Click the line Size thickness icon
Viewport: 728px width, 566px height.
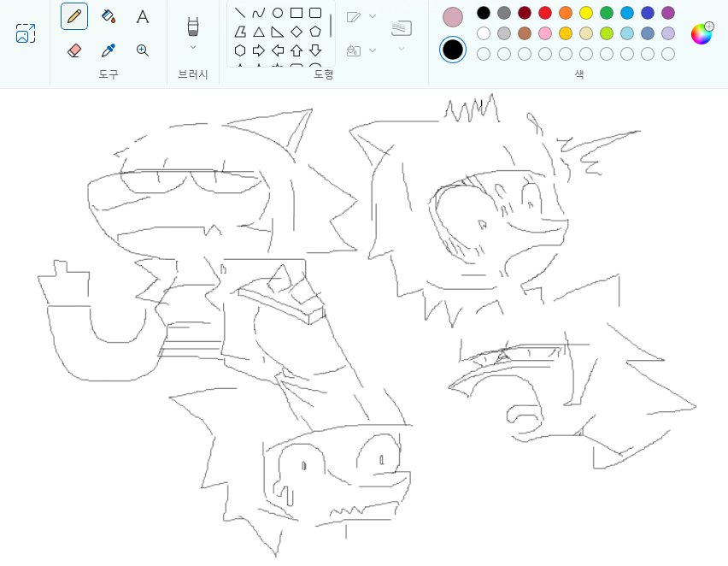(402, 28)
